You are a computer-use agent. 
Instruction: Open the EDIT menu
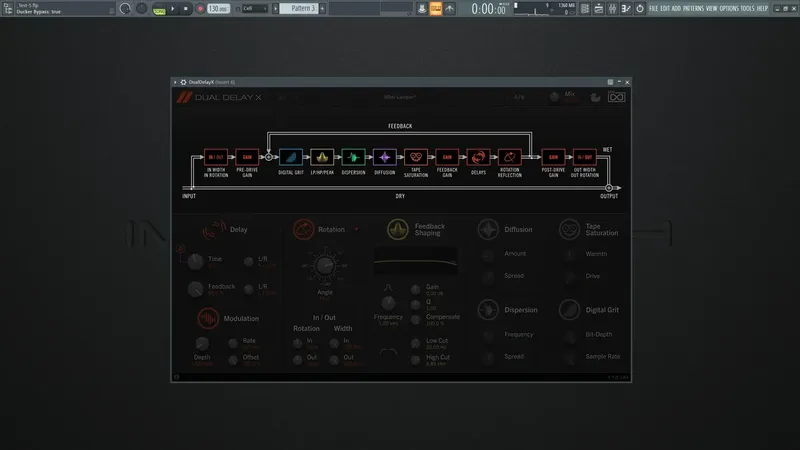(665, 9)
